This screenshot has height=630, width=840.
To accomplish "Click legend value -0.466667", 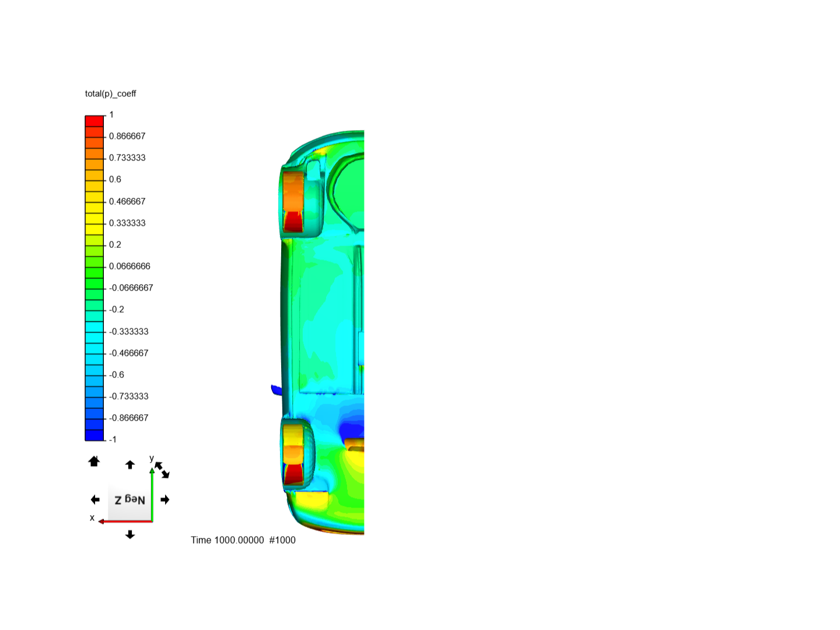I will coord(128,353).
